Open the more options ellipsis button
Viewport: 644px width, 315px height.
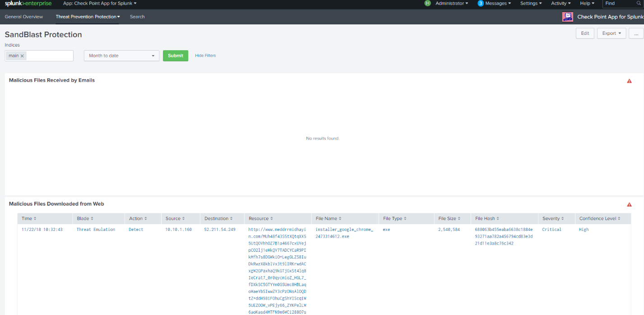tap(636, 33)
